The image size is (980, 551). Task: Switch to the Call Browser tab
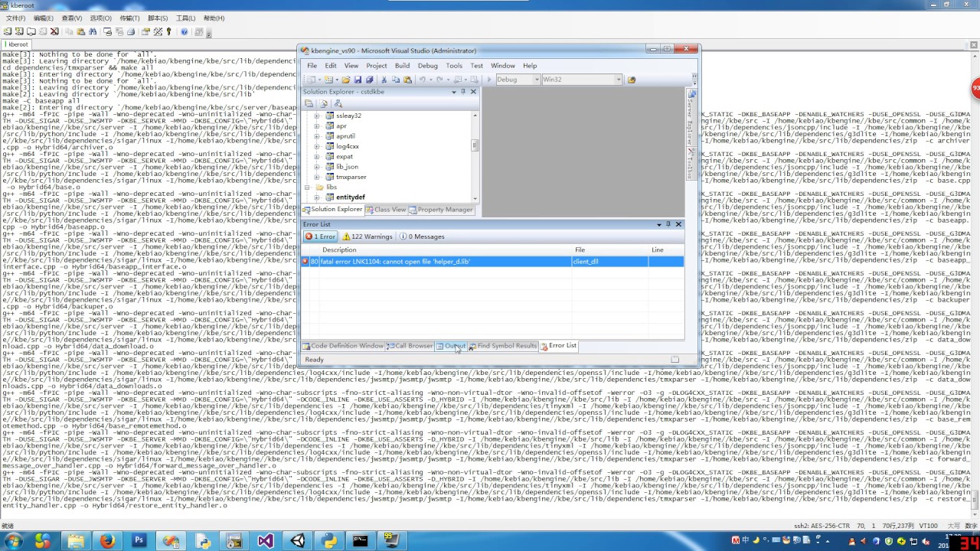[410, 346]
